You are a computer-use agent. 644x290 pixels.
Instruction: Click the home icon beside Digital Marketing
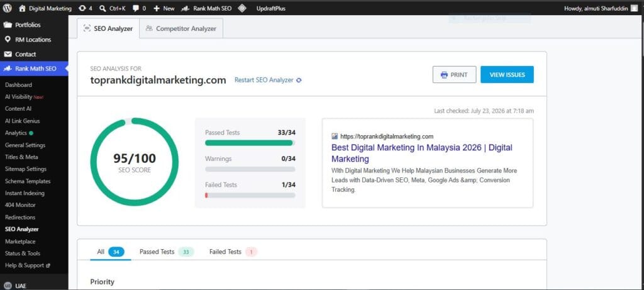pos(22,8)
